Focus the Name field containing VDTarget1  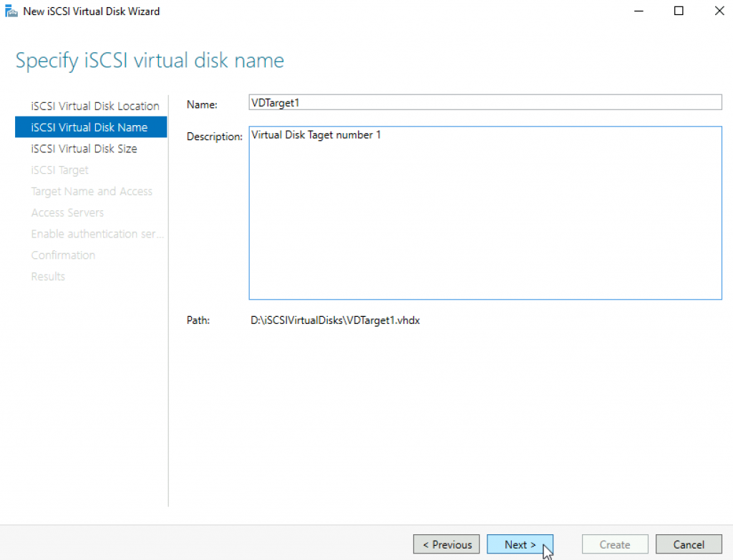click(485, 102)
